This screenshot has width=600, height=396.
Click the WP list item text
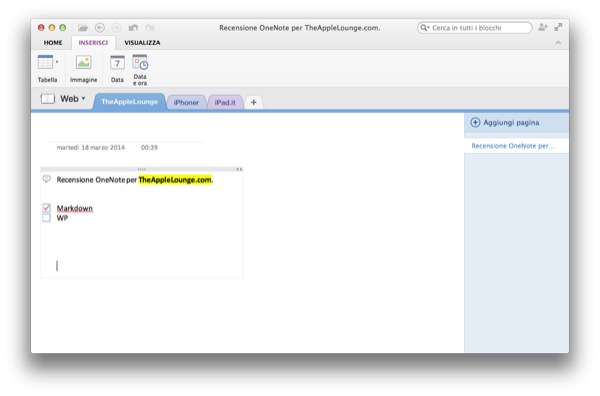click(x=62, y=218)
